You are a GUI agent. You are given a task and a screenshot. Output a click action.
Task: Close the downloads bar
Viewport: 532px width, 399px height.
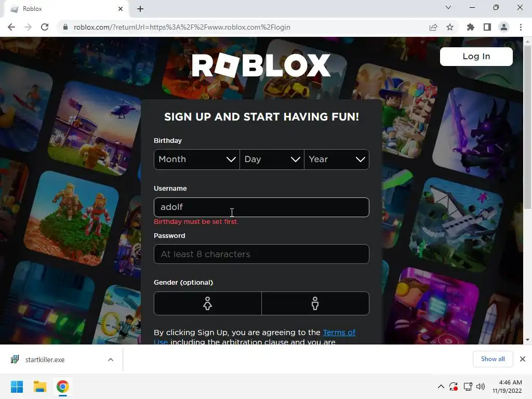point(523,359)
